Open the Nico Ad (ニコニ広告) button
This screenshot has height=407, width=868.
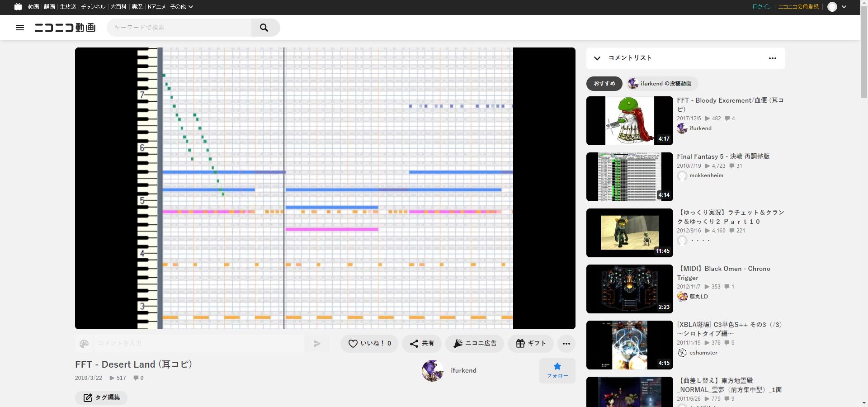click(475, 344)
